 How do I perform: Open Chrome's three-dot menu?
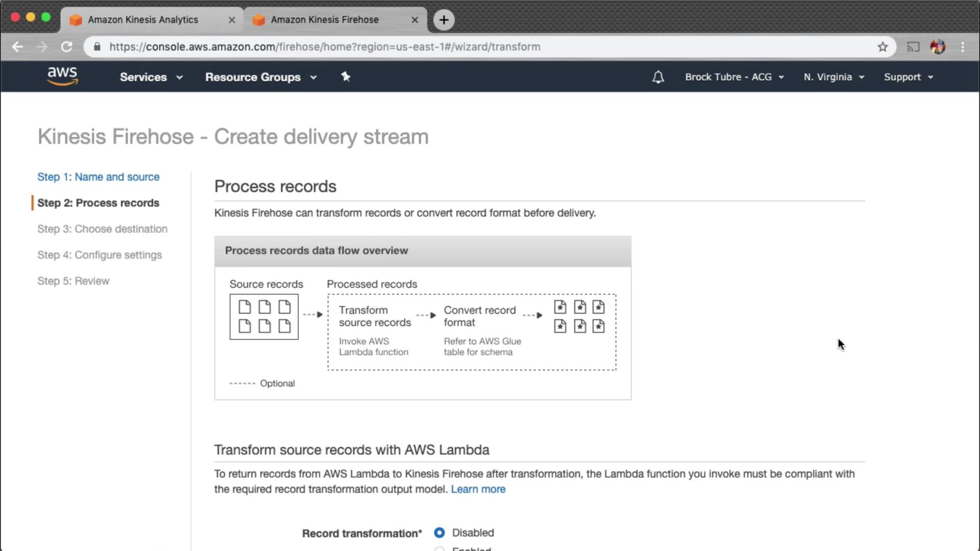[963, 47]
